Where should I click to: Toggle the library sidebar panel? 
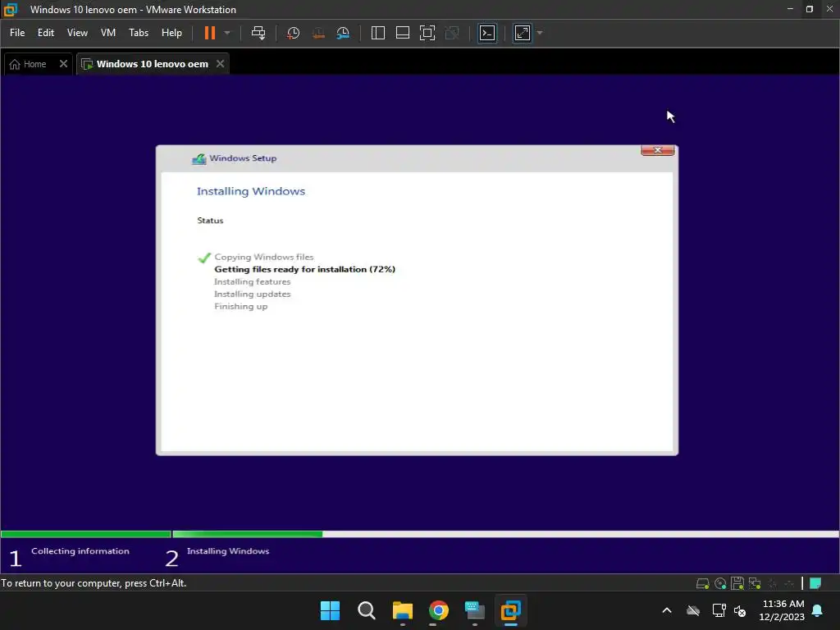[377, 33]
